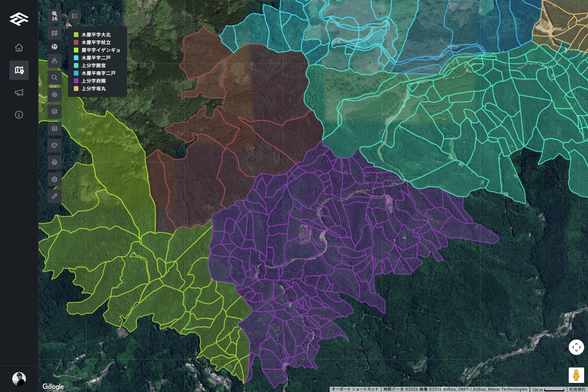Open the layers stack panel
Screen dimensions: 588x392
pos(54,112)
